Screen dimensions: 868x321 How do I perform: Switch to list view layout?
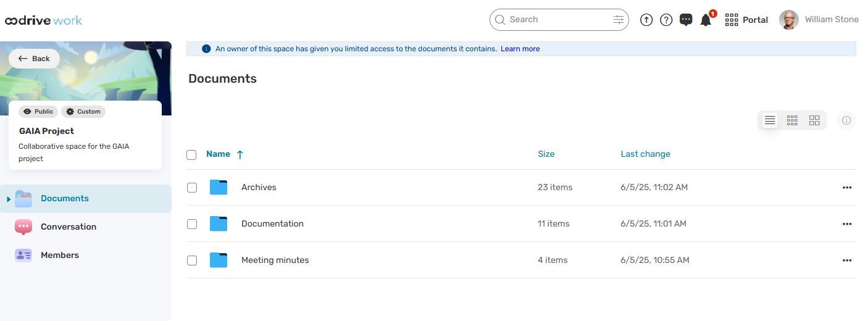pyautogui.click(x=770, y=120)
